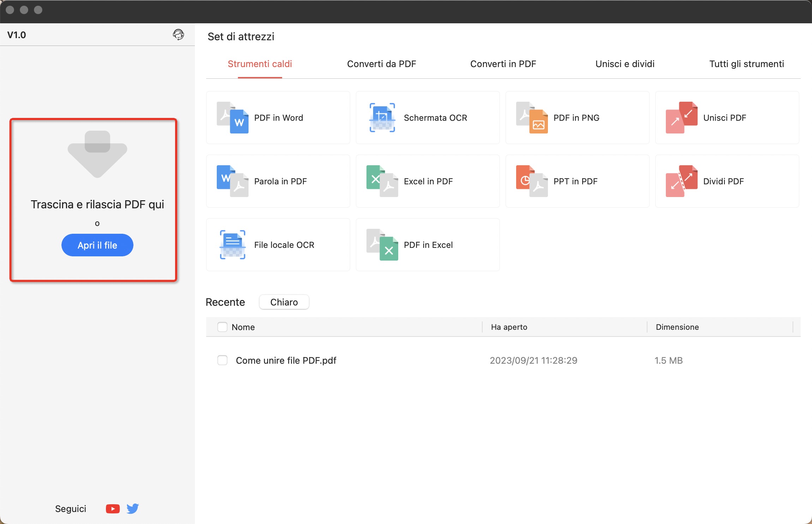Image resolution: width=812 pixels, height=524 pixels.
Task: Select the Excel in PDF tool
Action: coord(427,181)
